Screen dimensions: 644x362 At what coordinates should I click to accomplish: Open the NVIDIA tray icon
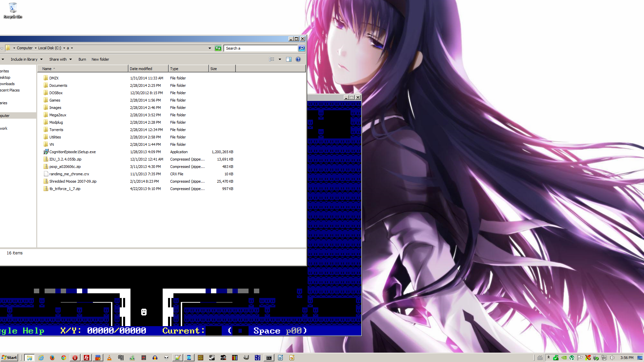pos(564,358)
